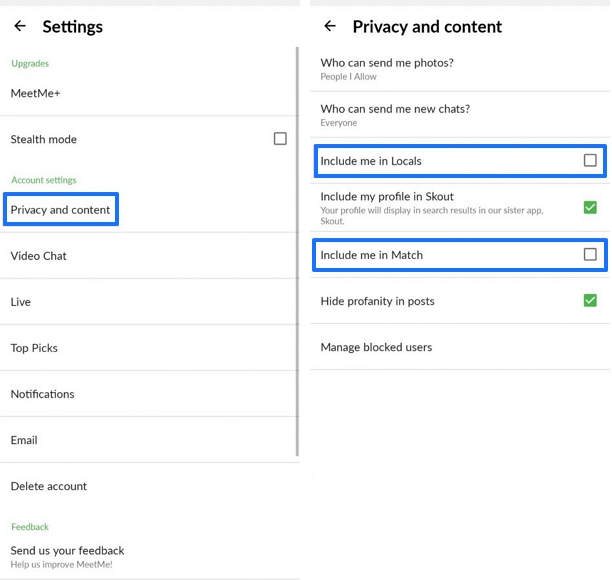Open the MeetMe+ upgrade option
Image resolution: width=612 pixels, height=580 pixels.
(x=148, y=93)
